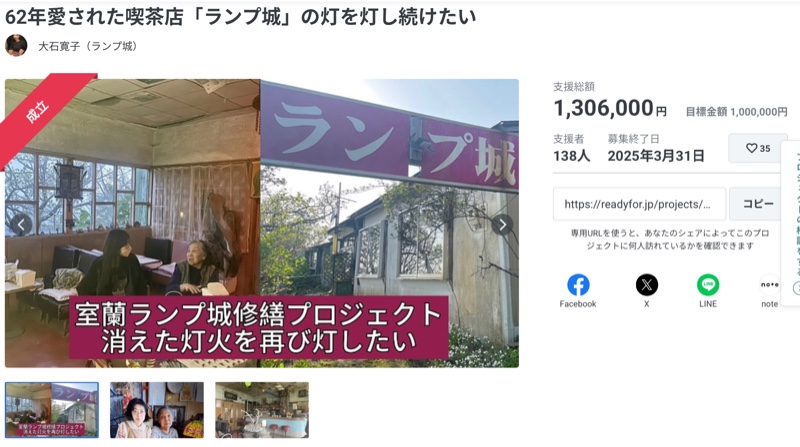
Task: Select second thumbnail of two women
Action: [157, 410]
